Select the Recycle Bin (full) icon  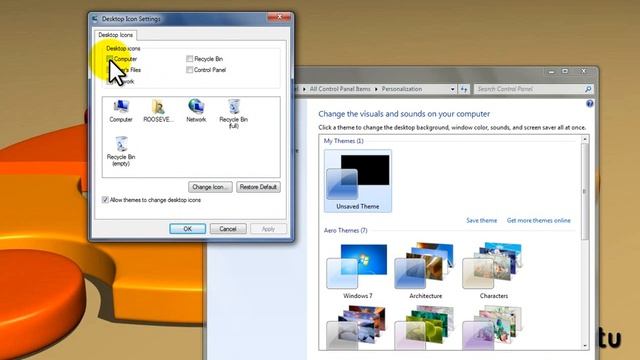pos(233,114)
